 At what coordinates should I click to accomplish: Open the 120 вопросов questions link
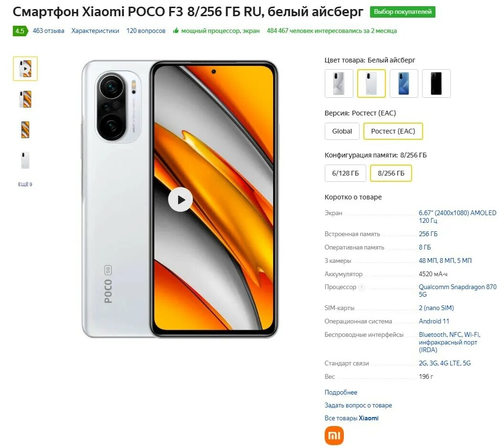coord(146,31)
